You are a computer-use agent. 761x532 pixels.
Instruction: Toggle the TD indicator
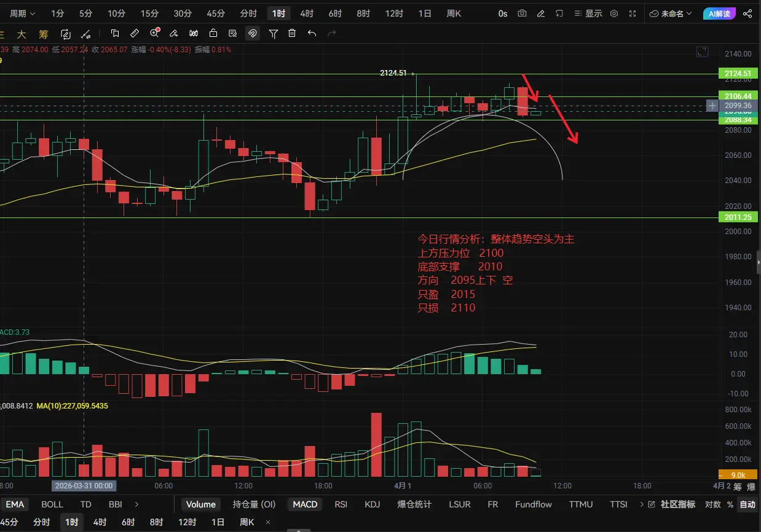[85, 504]
